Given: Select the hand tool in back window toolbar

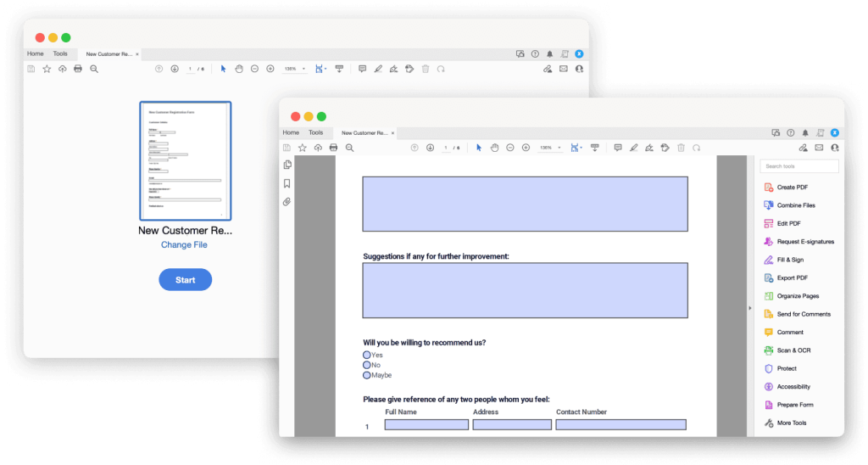Looking at the screenshot, I should point(239,69).
